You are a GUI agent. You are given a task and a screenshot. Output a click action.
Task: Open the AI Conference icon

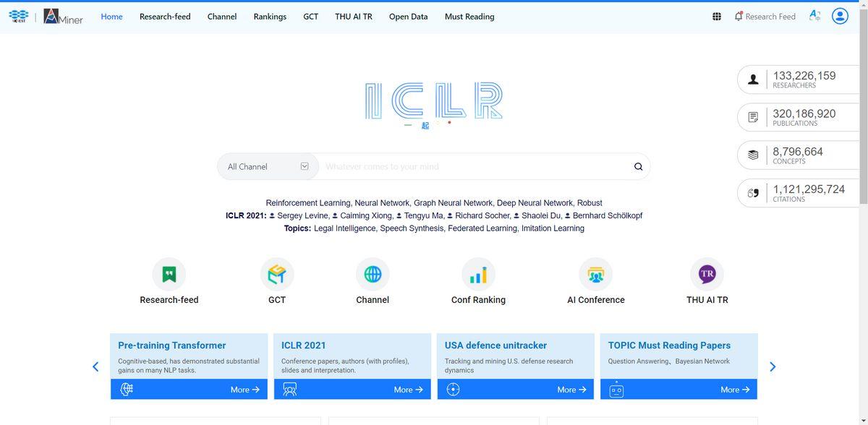596,274
